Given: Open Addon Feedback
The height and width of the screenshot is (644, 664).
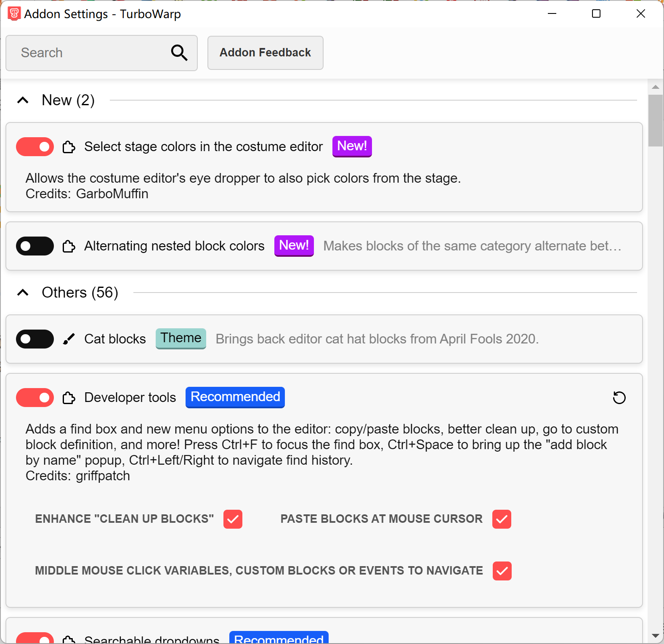Looking at the screenshot, I should (x=265, y=53).
